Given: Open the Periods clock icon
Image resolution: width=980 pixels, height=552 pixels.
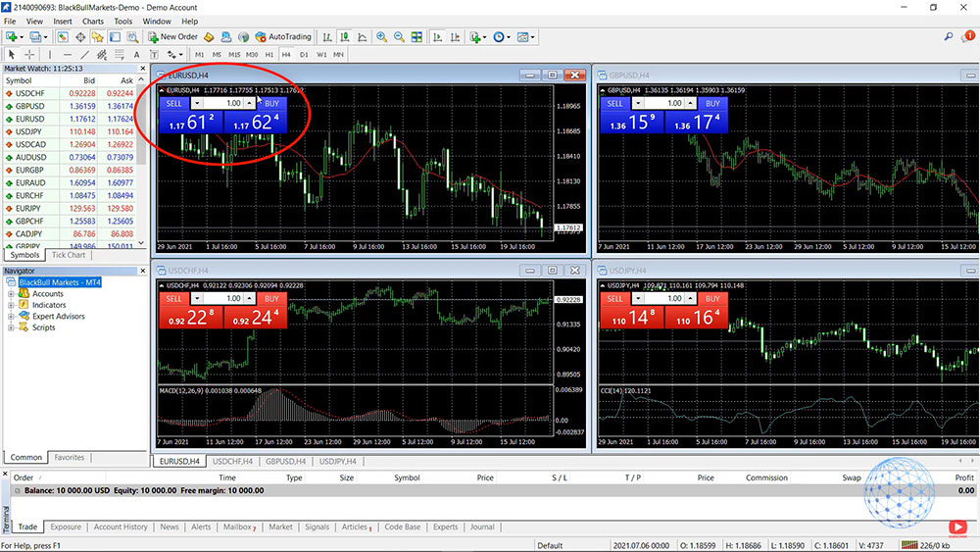Looking at the screenshot, I should (x=499, y=37).
